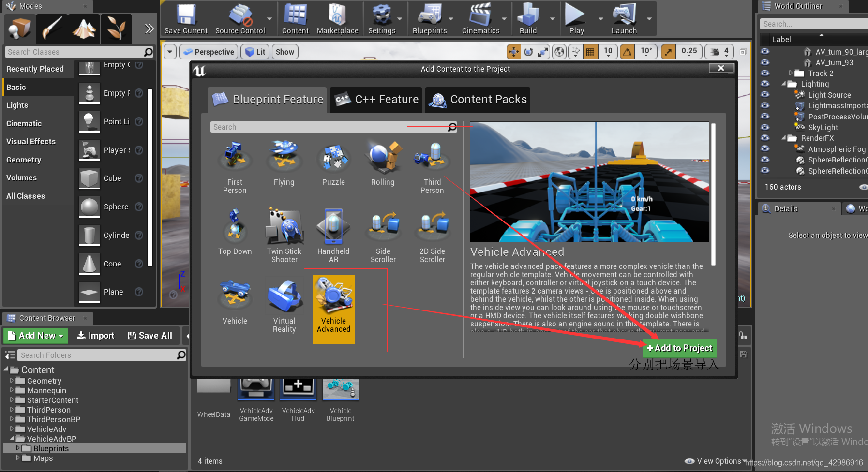Toggle visibility of SkyLight actor
This screenshot has width=868, height=472.
(765, 127)
